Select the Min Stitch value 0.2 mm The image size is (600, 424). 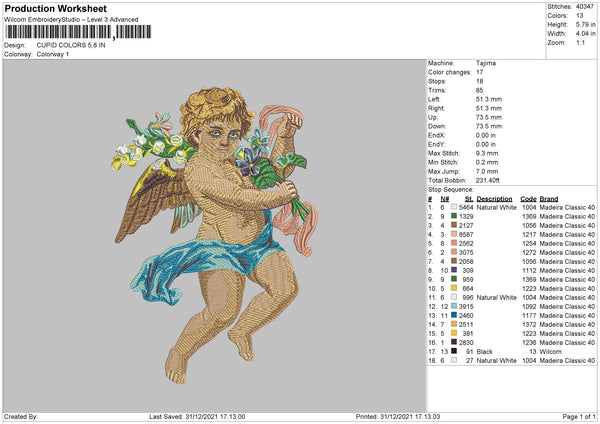(x=487, y=162)
